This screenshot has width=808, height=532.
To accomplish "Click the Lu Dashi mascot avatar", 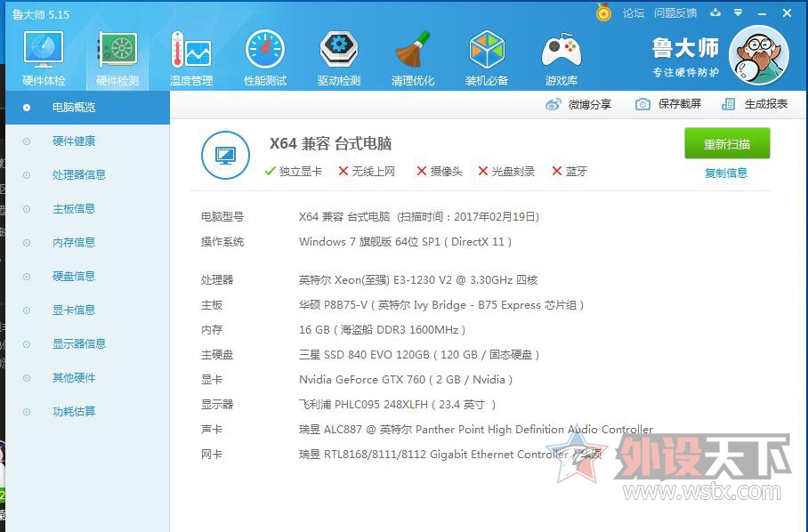I will pyautogui.click(x=758, y=55).
